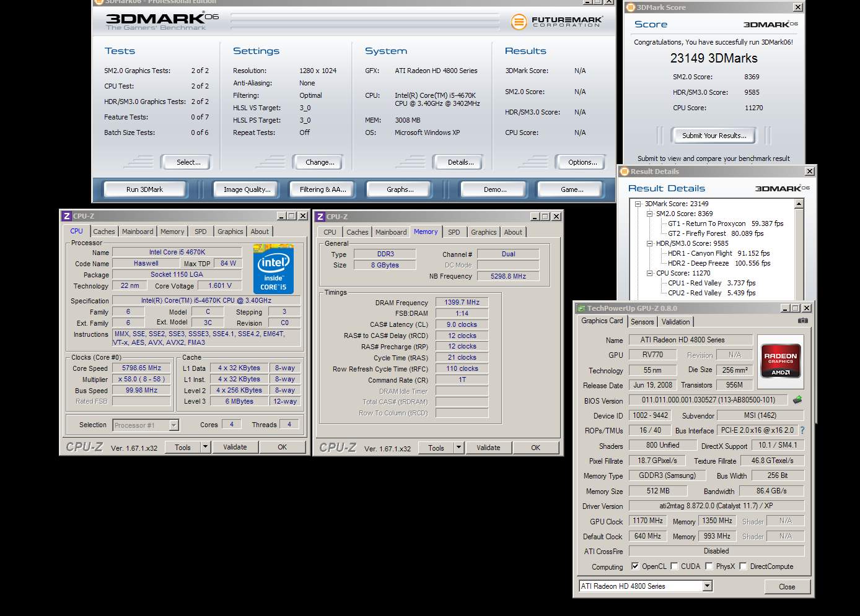Click the Futuremark Corporation logo
This screenshot has height=616, width=860.
point(556,22)
